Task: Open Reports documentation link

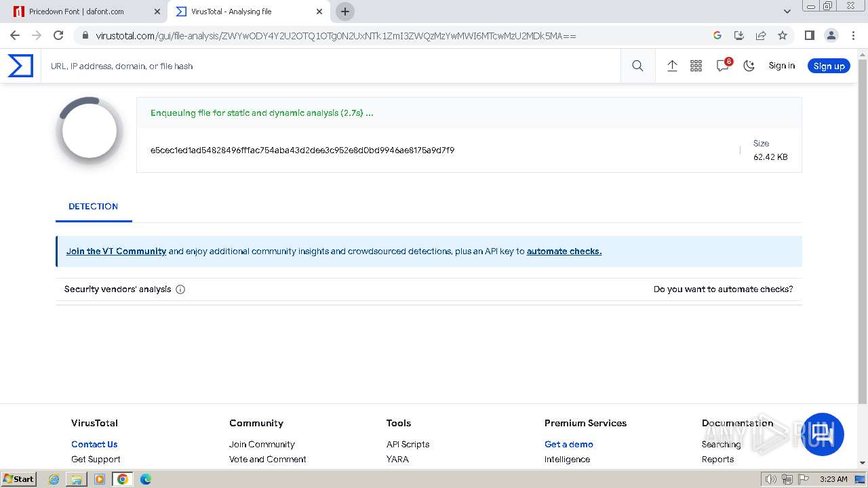Action: 717,460
